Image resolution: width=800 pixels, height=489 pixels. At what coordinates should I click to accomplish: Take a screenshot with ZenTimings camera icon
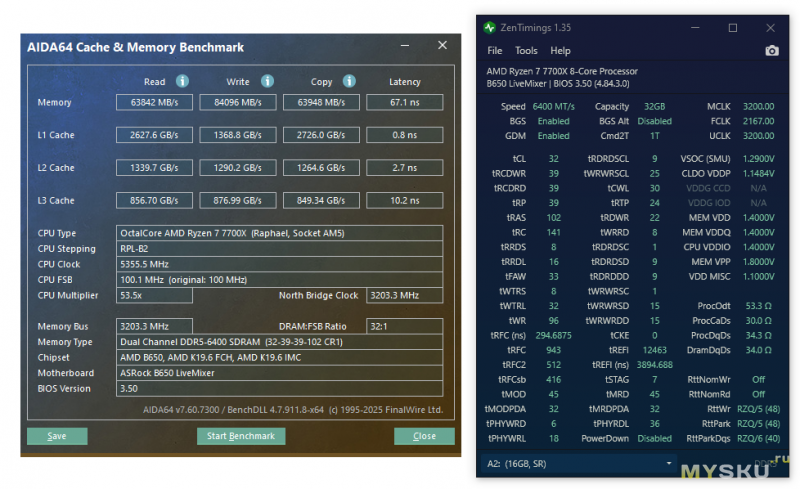pyautogui.click(x=771, y=51)
